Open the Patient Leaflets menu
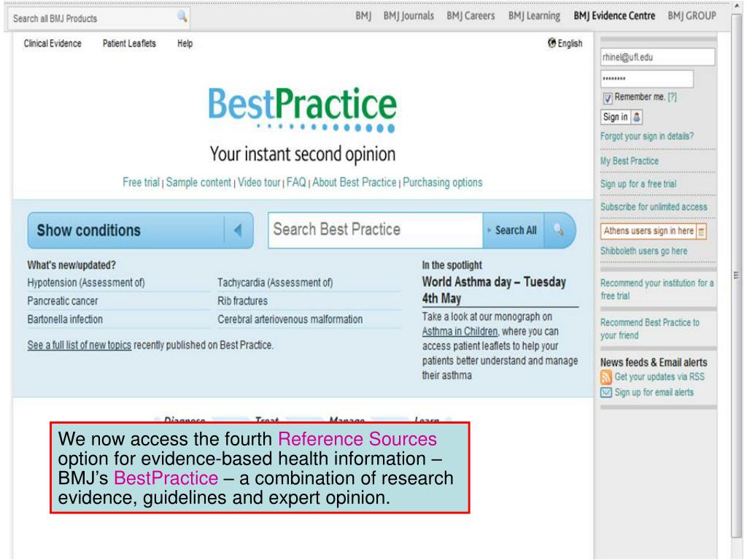The width and height of the screenshot is (747, 560). click(129, 43)
